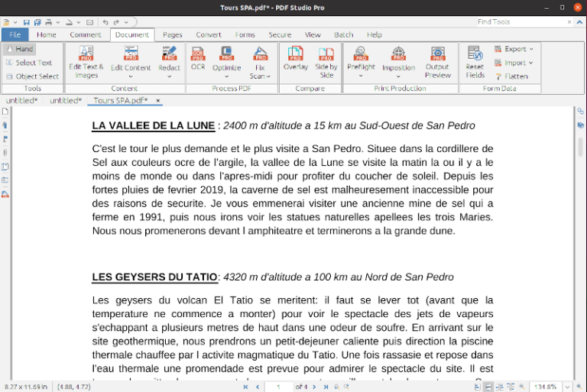This screenshot has width=587, height=392.
Task: Open the Overlay comparison tool
Action: (296, 60)
